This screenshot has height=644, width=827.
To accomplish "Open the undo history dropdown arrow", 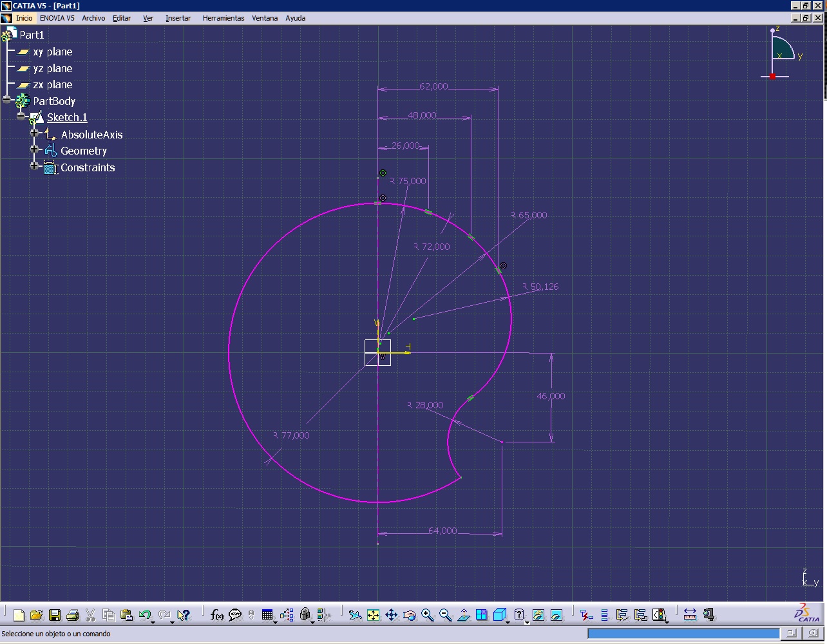I will tap(153, 622).
